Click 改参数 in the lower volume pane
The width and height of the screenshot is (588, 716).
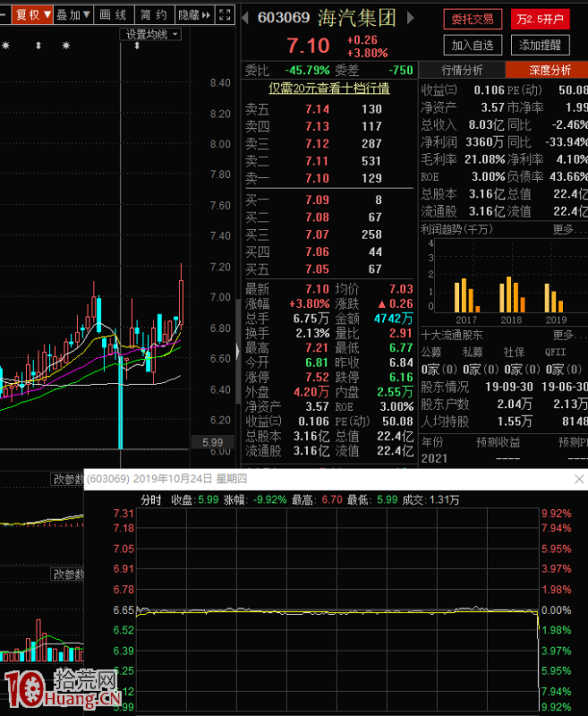(67, 574)
